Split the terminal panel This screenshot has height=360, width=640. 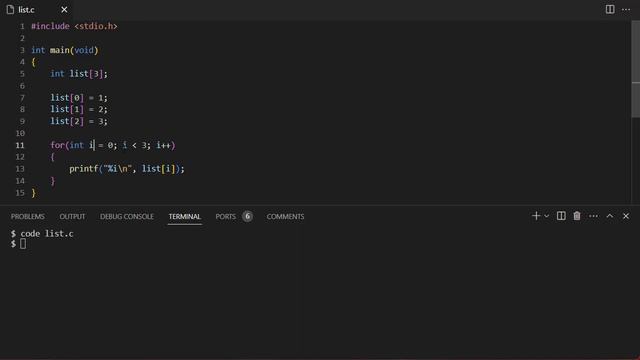point(561,216)
